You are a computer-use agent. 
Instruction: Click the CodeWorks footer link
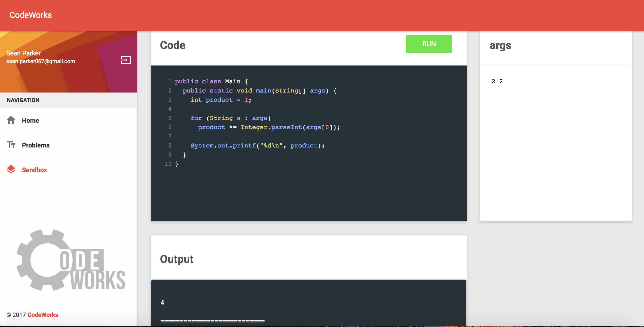click(x=42, y=315)
